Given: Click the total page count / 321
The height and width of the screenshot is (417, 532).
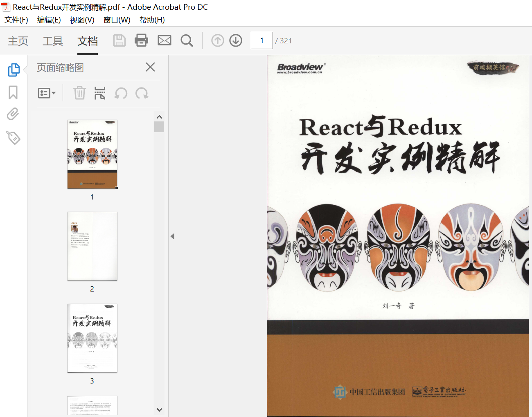Looking at the screenshot, I should [283, 41].
